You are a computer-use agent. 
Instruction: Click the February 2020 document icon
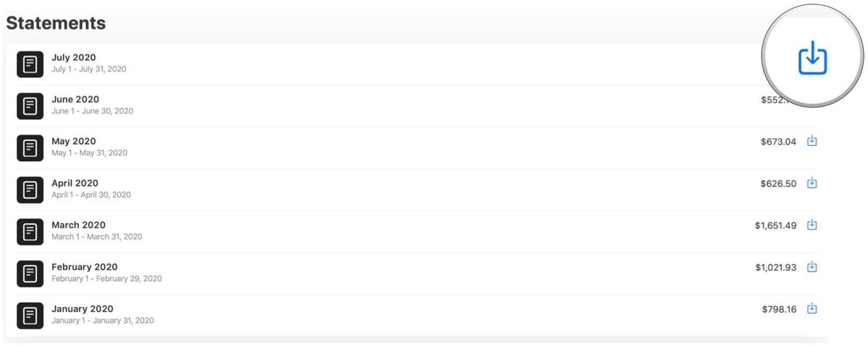pyautogui.click(x=30, y=274)
